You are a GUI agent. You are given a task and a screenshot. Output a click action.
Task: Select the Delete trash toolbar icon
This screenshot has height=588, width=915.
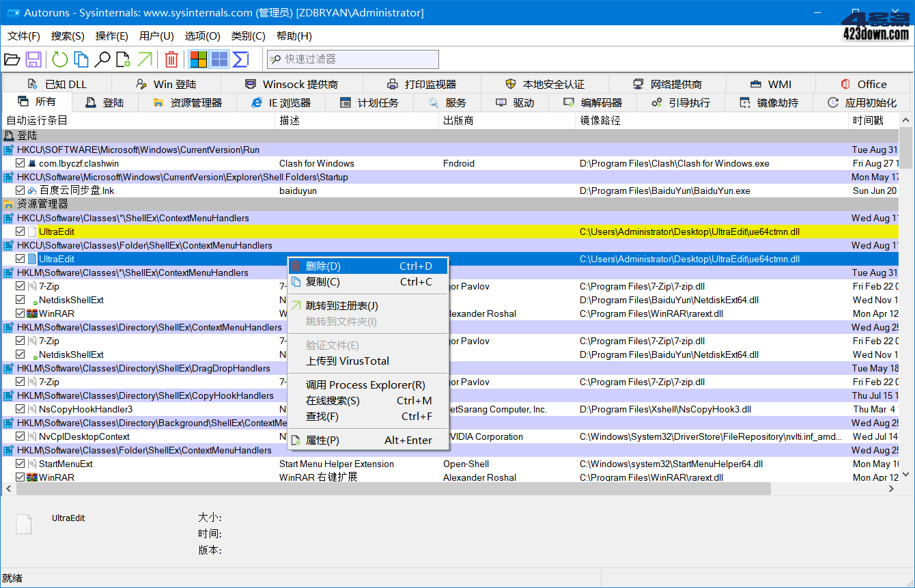click(171, 59)
